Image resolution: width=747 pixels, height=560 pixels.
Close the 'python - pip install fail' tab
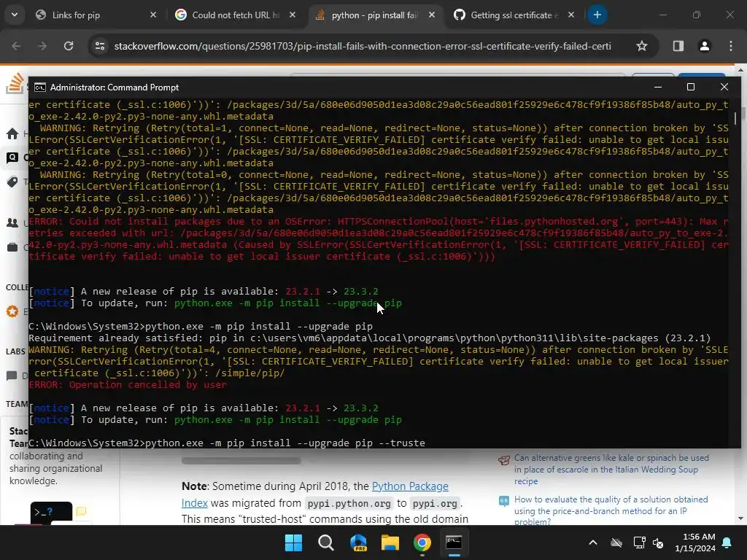point(432,15)
